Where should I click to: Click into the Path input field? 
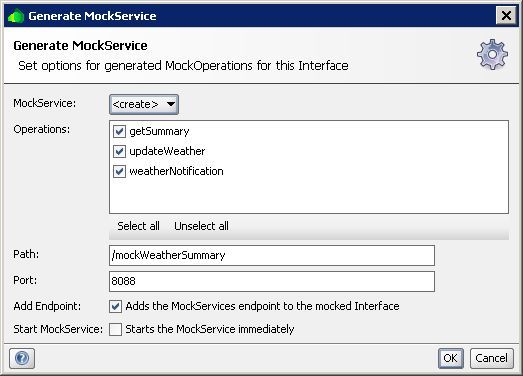pyautogui.click(x=272, y=256)
